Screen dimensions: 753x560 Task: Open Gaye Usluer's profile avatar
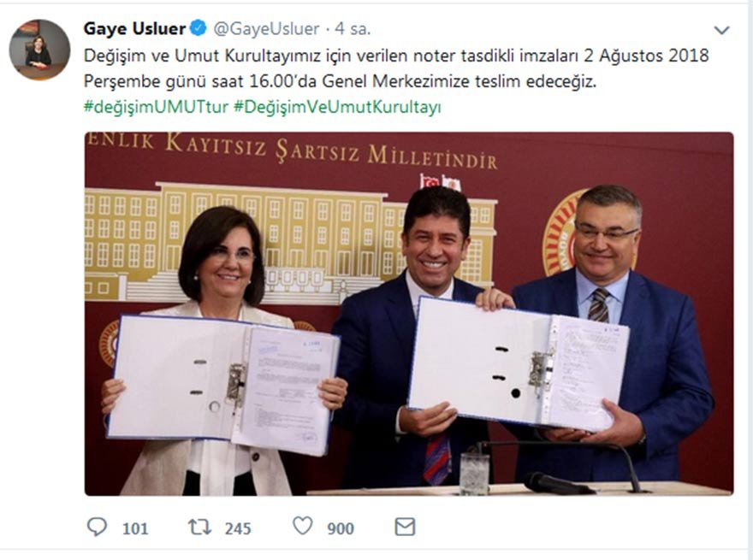(40, 50)
